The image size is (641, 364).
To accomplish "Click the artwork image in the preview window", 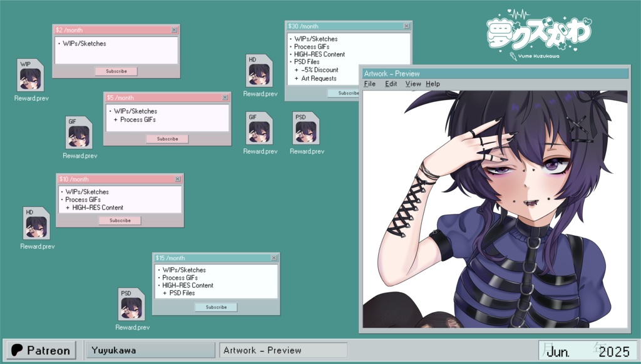I will 495,209.
